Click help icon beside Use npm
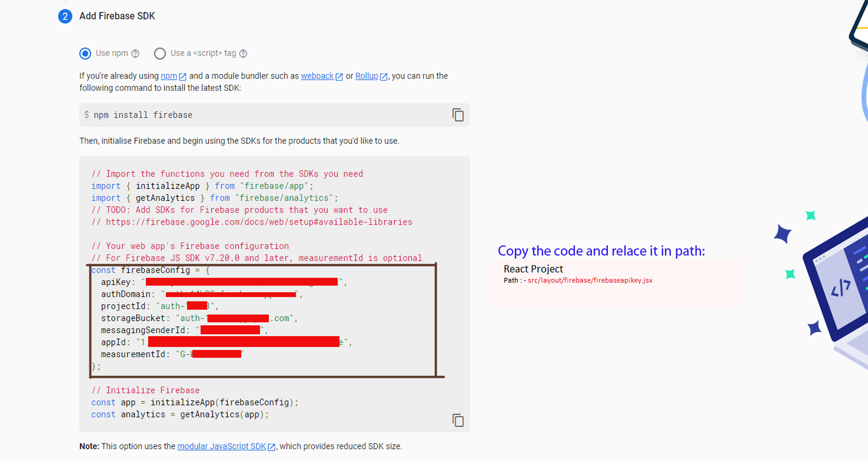The image size is (868, 461). coord(135,53)
